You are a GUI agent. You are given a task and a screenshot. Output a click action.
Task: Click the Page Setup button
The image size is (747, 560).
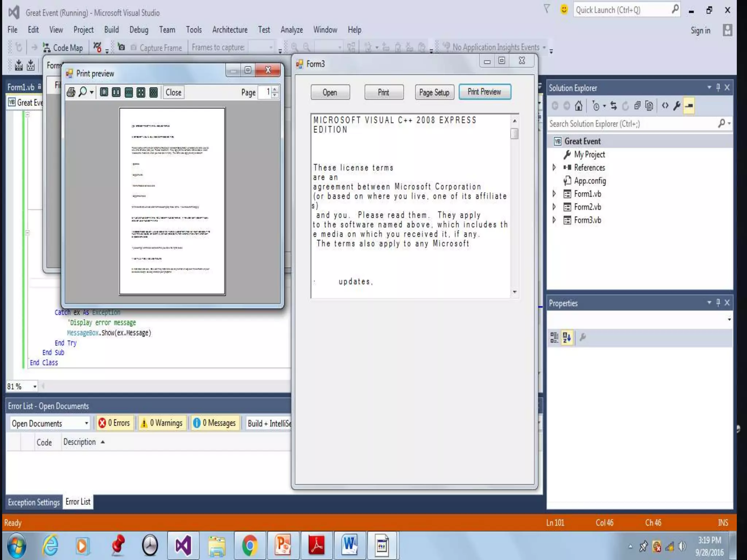point(434,92)
